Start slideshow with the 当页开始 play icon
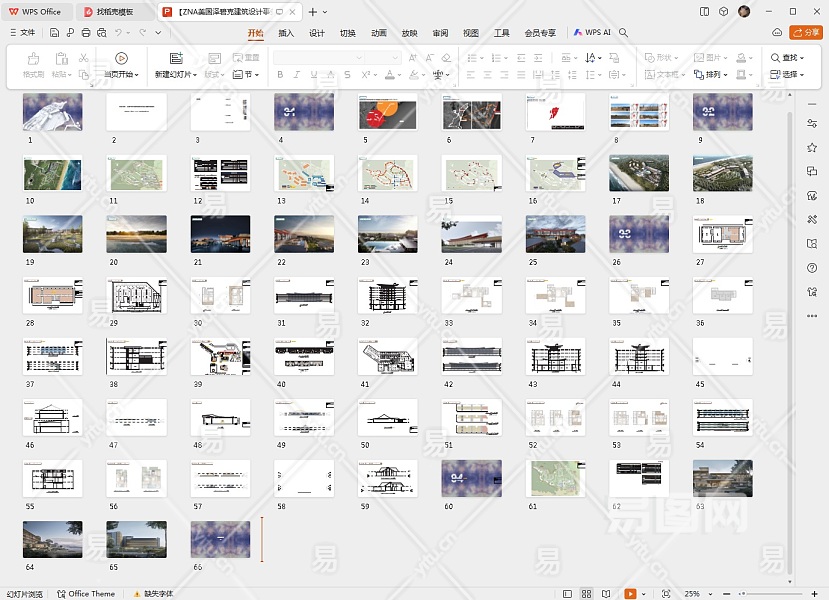829x600 pixels. click(121, 59)
